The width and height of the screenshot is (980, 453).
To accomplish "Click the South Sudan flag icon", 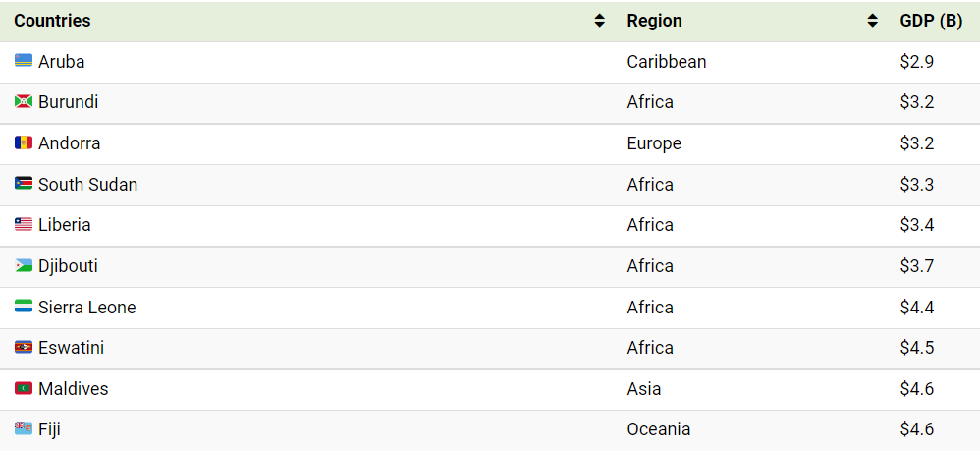I will coord(24,184).
